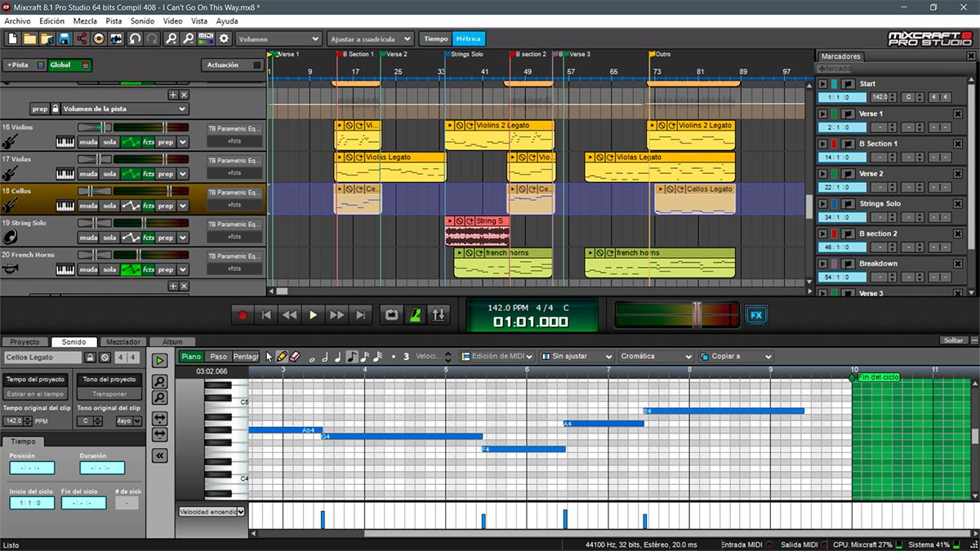Click the 19 String Solo speaker icon
This screenshot has height=551, width=980.
coord(11,238)
